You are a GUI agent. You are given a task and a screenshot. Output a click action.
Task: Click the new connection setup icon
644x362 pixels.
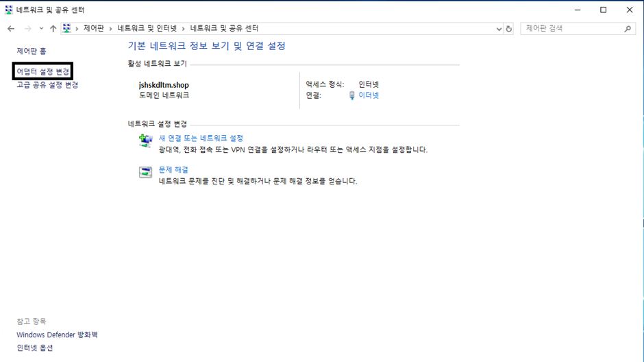145,141
